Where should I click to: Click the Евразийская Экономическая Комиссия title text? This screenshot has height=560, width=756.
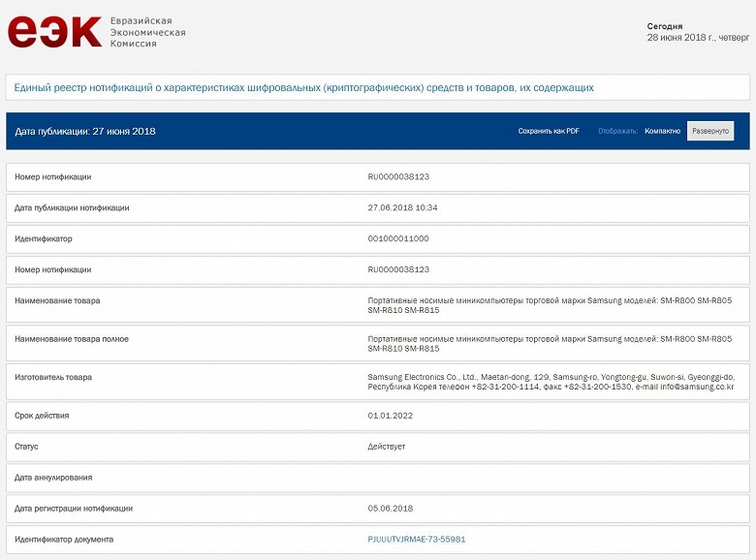pyautogui.click(x=147, y=32)
